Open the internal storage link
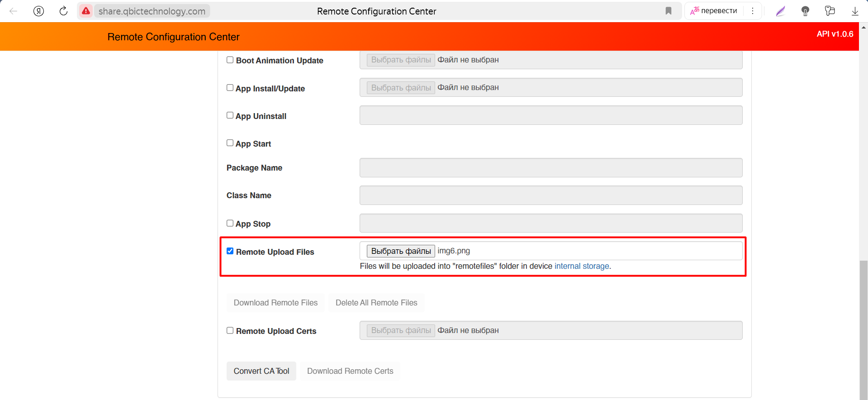The width and height of the screenshot is (868, 400). tap(582, 266)
